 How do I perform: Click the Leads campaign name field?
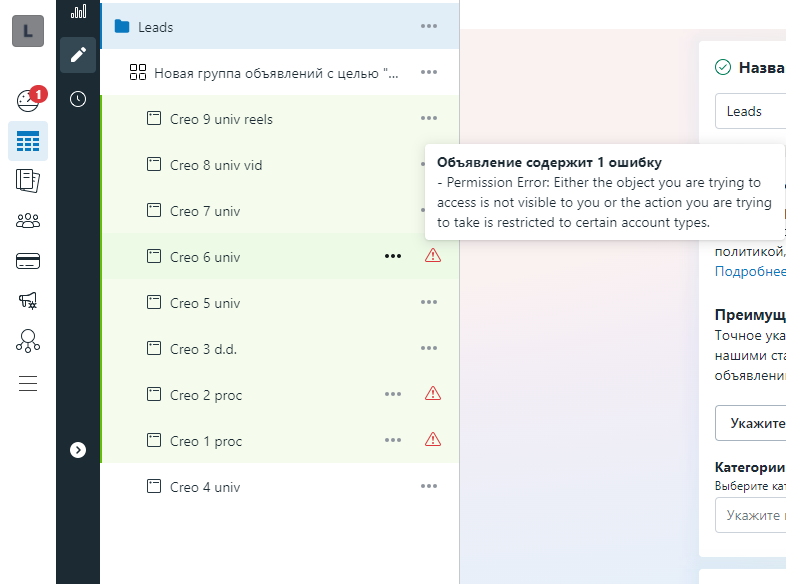pos(750,111)
